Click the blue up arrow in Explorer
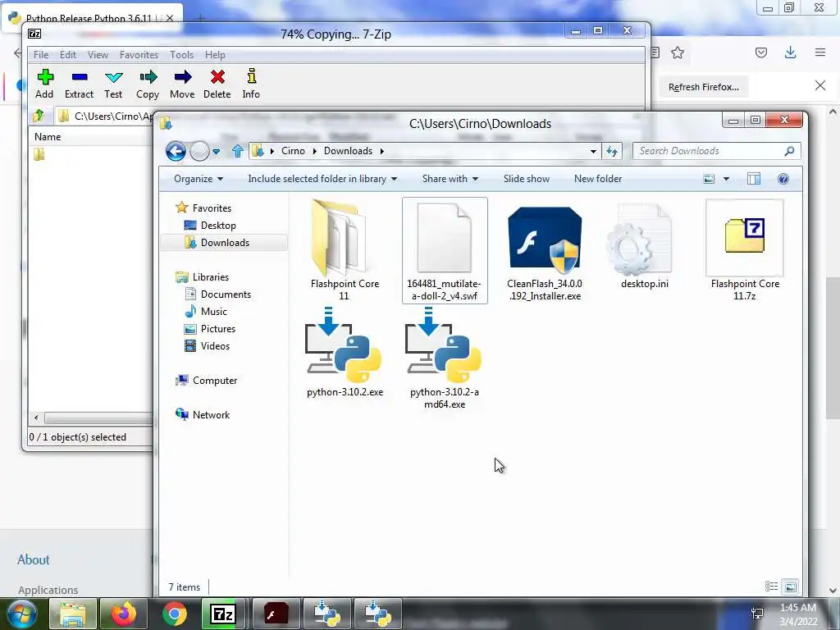 (x=238, y=151)
